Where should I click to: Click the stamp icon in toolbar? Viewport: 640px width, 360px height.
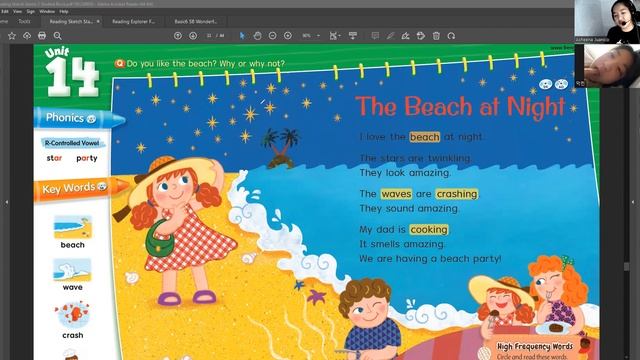coord(421,36)
